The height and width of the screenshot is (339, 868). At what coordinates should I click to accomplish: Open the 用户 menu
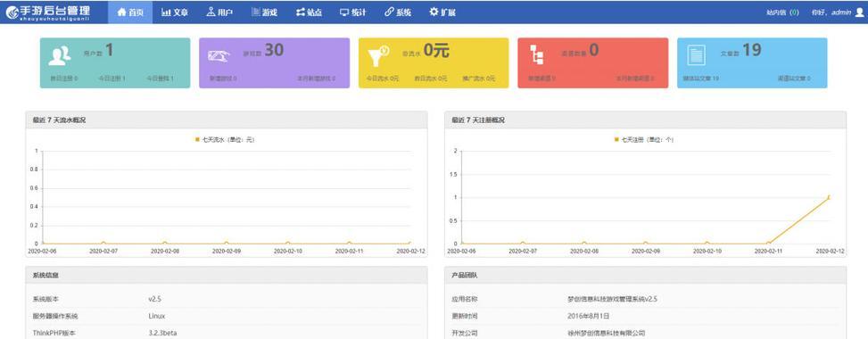pos(219,12)
